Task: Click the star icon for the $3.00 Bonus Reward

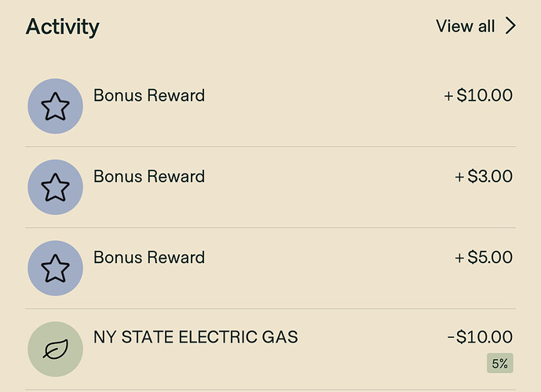Action: (55, 187)
